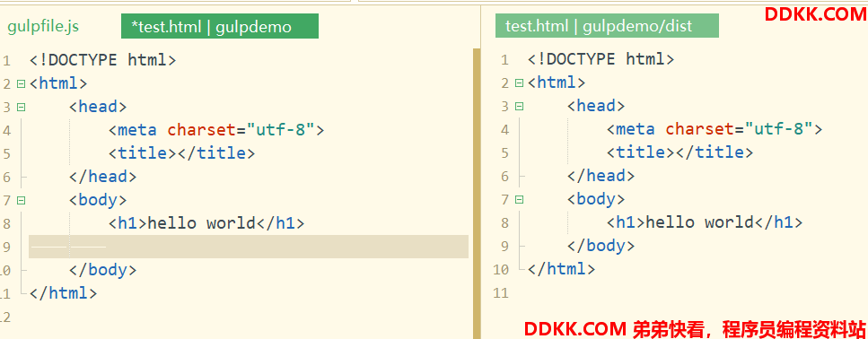Screen dimensions: 868x339
Task: Click the closing </html> tag in gulpdemo editor
Action: [63, 293]
